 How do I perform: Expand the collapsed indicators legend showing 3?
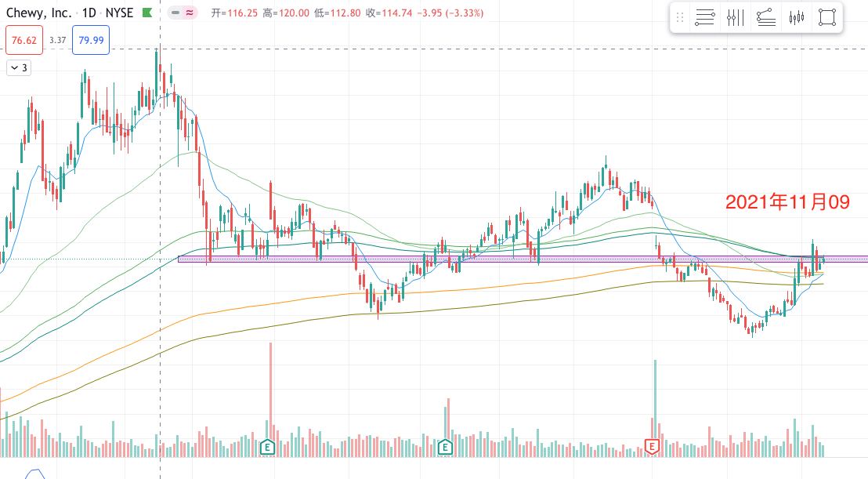[18, 68]
